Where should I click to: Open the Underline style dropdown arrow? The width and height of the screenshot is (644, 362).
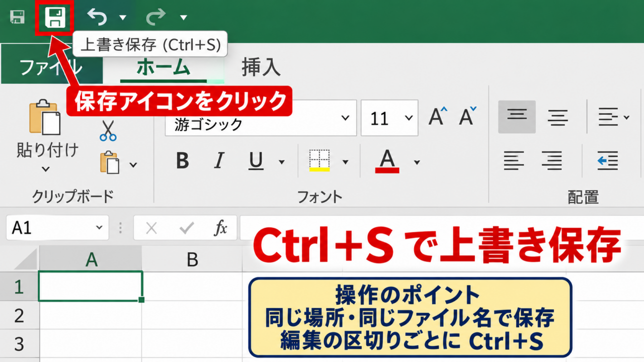coord(282,162)
